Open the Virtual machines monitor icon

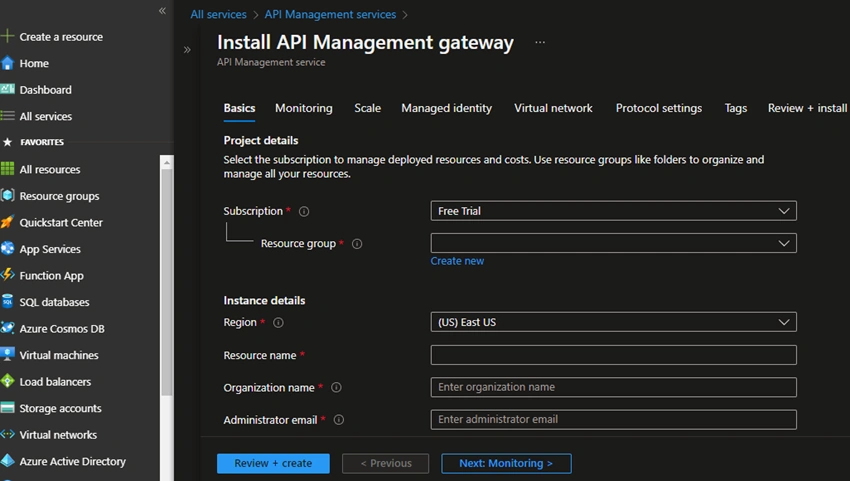click(7, 355)
